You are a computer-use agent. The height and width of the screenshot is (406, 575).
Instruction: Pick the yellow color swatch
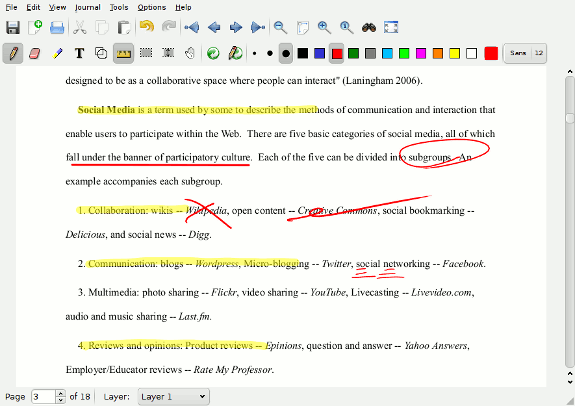tap(455, 54)
